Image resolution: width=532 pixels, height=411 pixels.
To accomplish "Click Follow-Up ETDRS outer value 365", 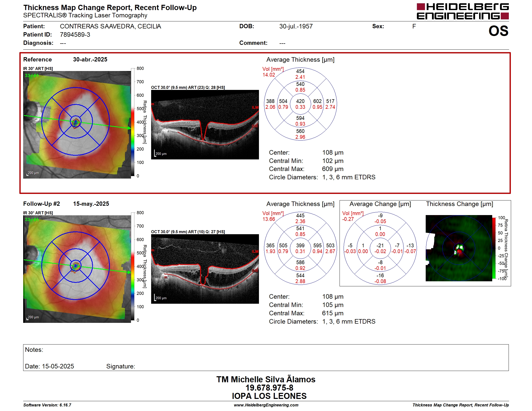I will (270, 246).
